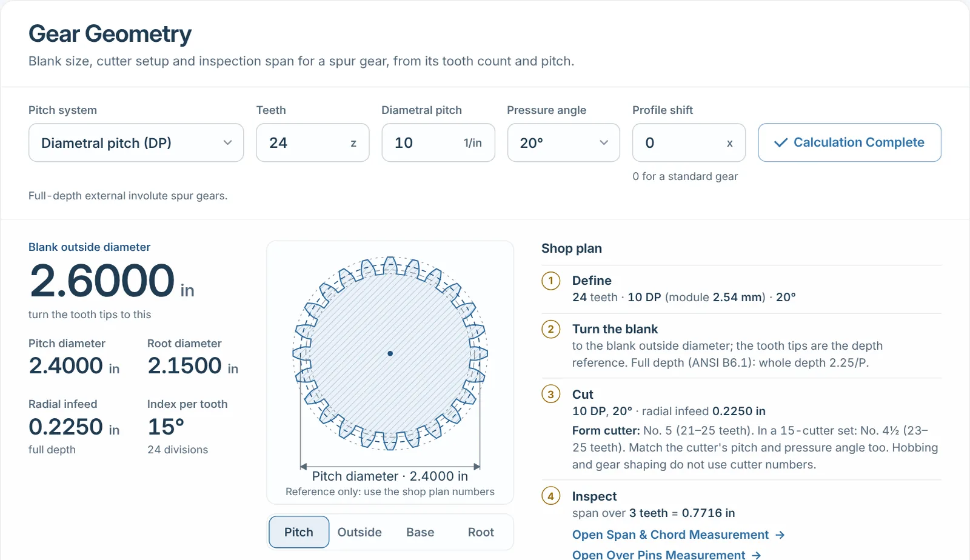970x560 pixels.
Task: Click the radial infeed value 0.2250
Action: point(66,427)
